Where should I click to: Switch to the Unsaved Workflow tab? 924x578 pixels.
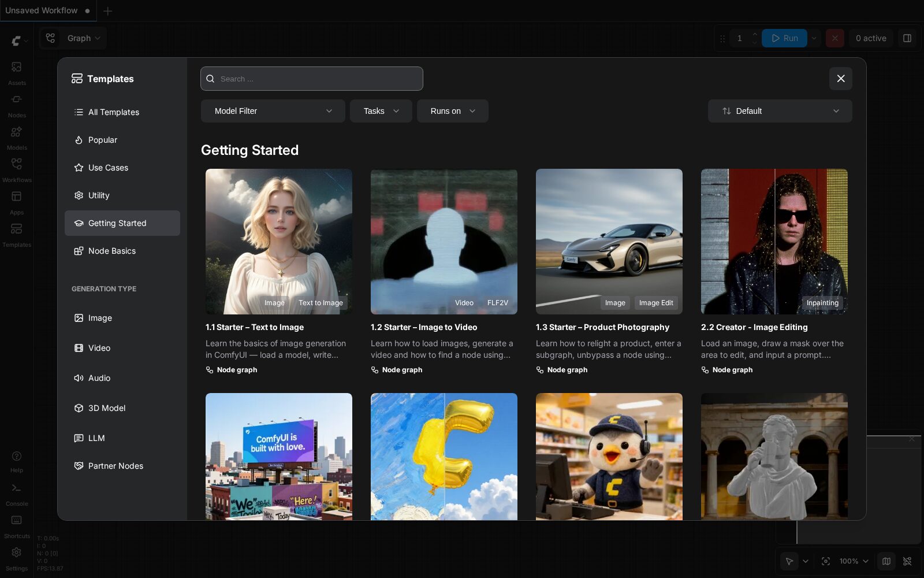click(x=47, y=11)
